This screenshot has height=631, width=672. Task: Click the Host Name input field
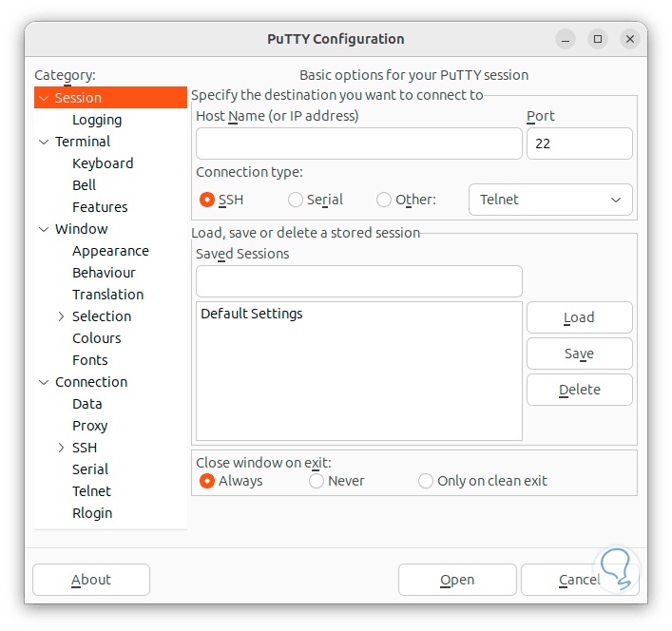coord(358,143)
